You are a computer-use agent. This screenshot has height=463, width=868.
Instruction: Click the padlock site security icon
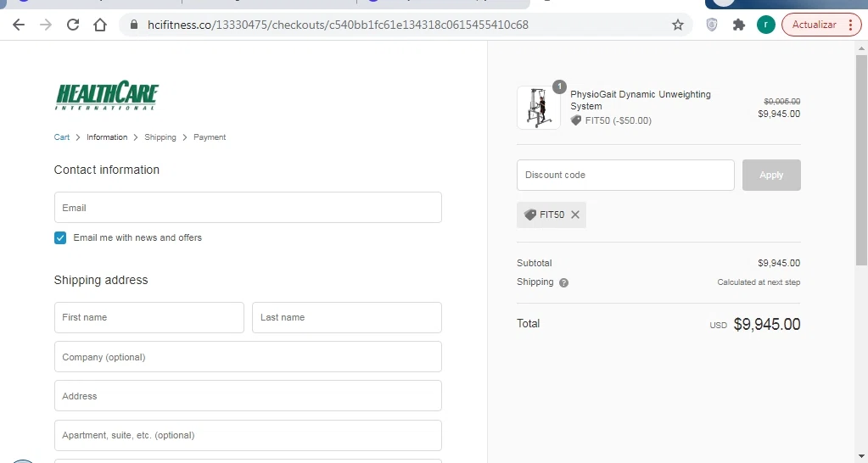click(133, 25)
